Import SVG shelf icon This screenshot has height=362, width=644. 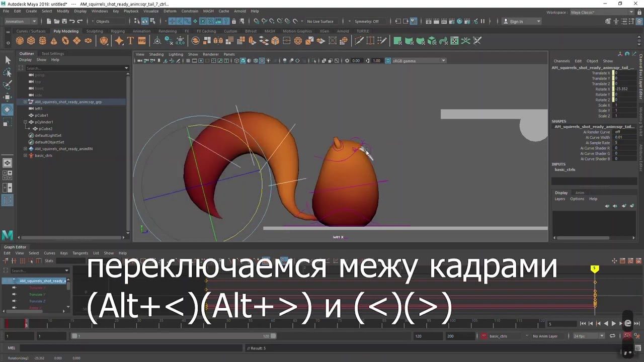point(142,41)
